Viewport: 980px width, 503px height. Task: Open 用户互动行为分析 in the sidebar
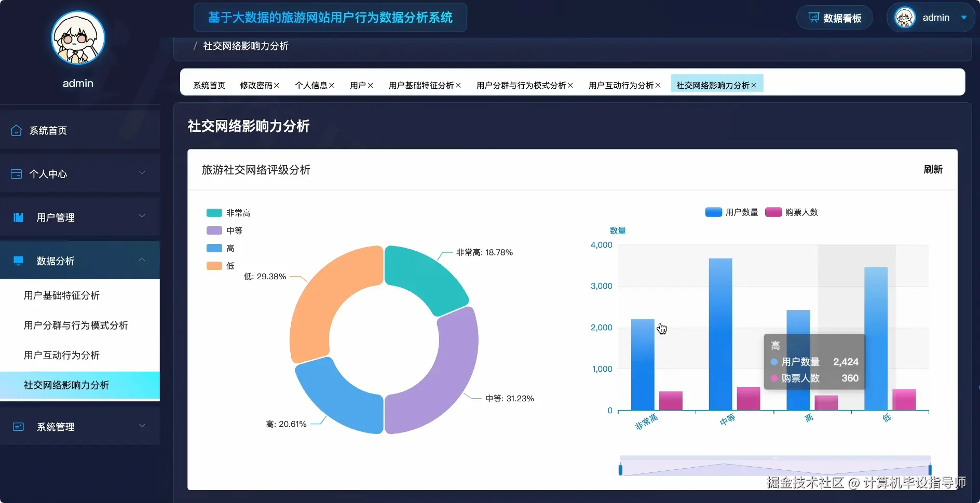click(80, 355)
